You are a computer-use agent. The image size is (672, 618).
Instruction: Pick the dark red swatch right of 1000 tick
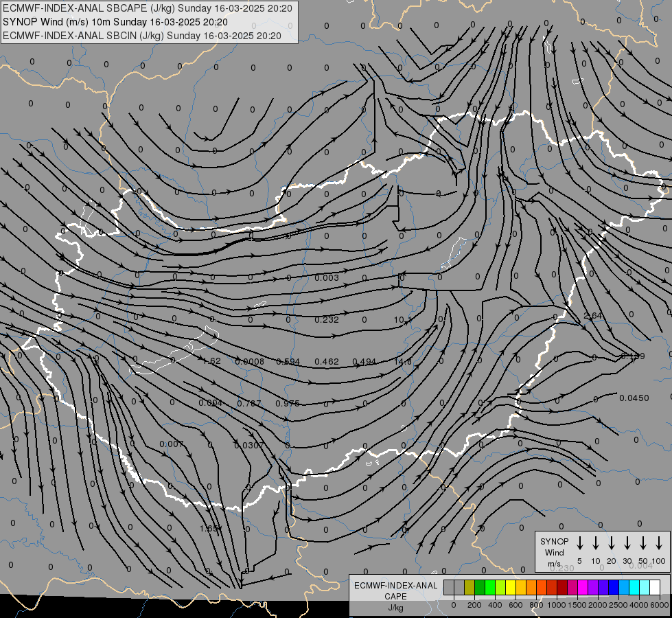pos(562,587)
